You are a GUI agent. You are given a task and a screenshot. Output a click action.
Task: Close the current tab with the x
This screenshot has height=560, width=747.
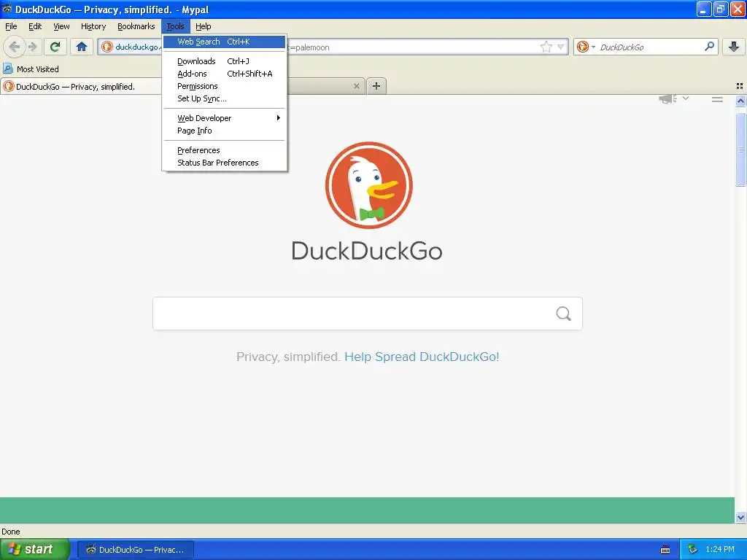[356, 86]
